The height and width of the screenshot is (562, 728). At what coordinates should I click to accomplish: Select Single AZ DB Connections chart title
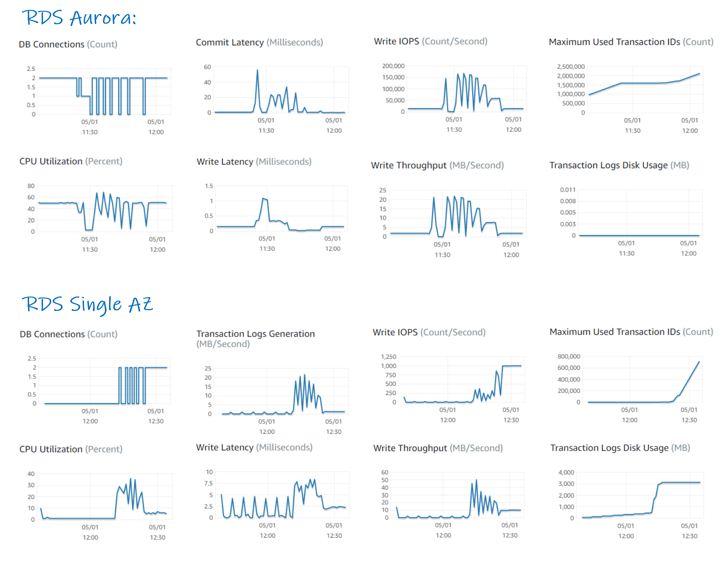pos(68,334)
